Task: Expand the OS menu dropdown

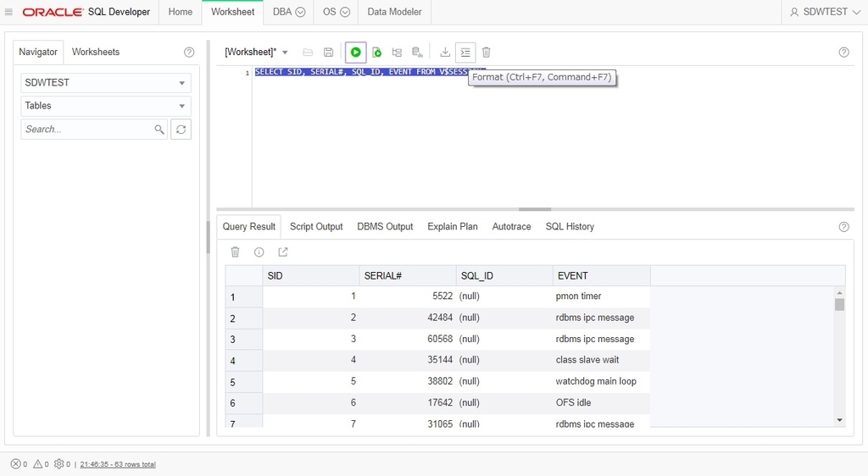Action: coord(345,12)
